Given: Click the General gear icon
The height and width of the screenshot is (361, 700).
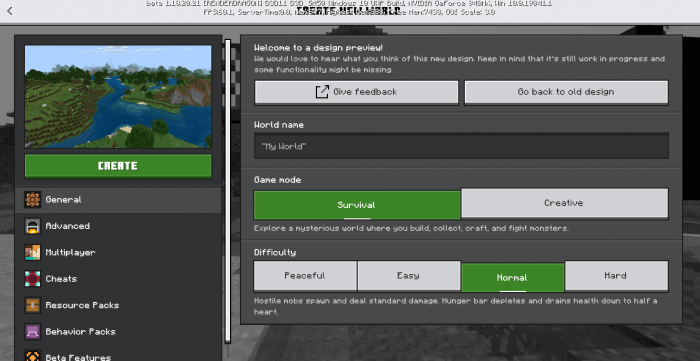Looking at the screenshot, I should pos(33,199).
